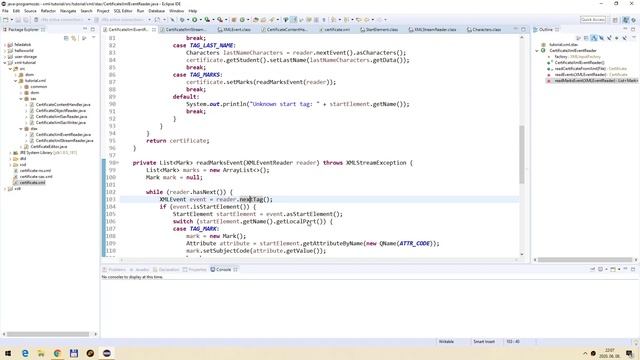Open Chrome from the taskbar
The height and width of the screenshot is (360, 640).
click(57, 353)
